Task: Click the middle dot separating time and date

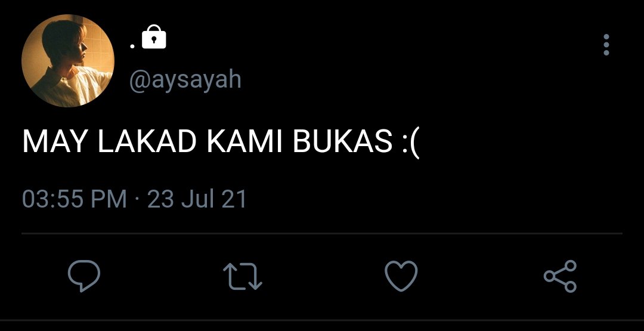Action: (137, 199)
